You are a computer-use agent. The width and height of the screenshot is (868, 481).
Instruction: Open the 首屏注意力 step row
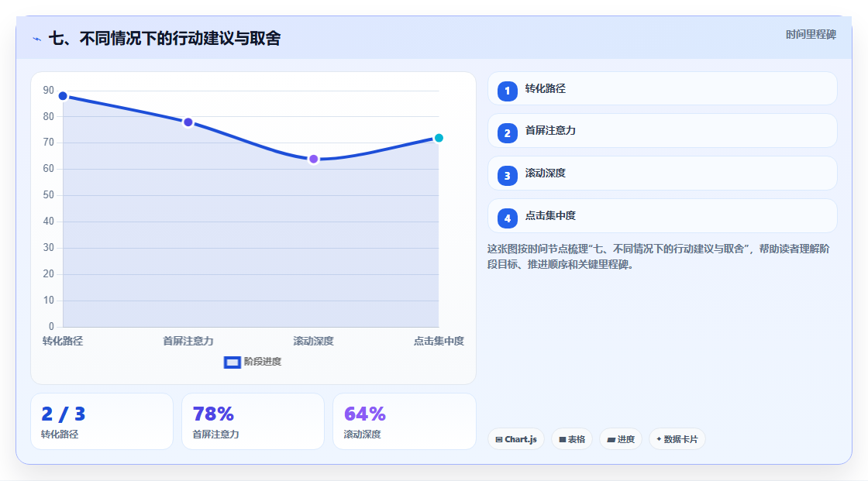click(662, 131)
